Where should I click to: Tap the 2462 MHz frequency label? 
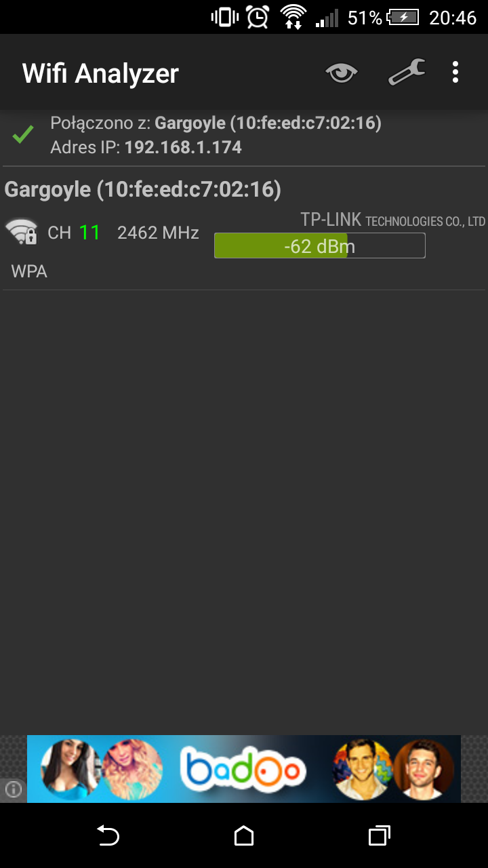[x=158, y=233]
